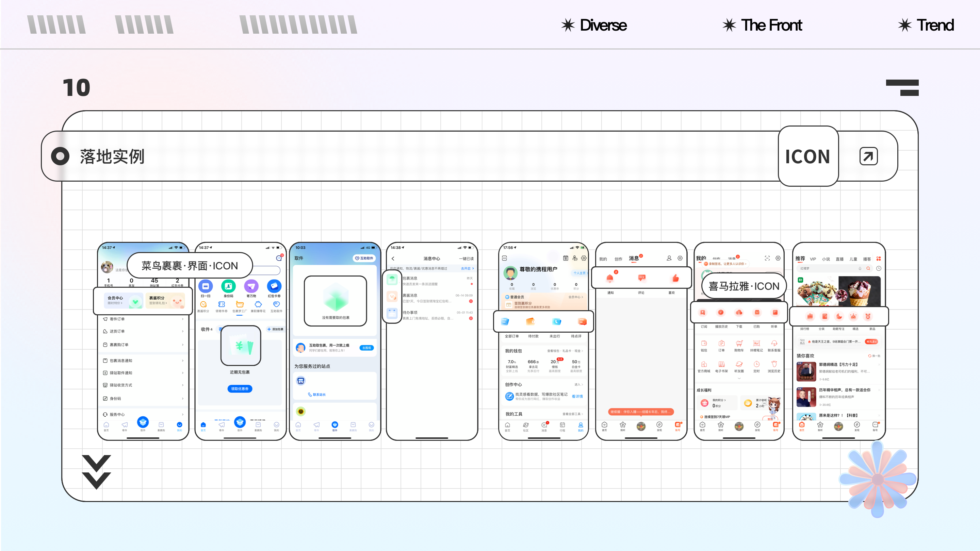Expand the 服务中心 row chevron
Image resolution: width=980 pixels, height=551 pixels.
pos(183,415)
